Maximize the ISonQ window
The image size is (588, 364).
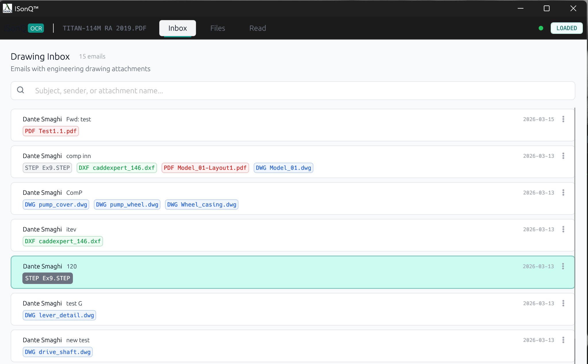[547, 8]
